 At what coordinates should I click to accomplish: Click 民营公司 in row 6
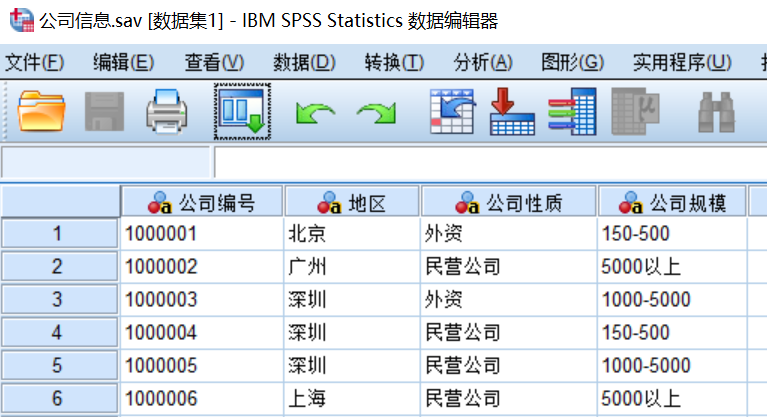[509, 398]
